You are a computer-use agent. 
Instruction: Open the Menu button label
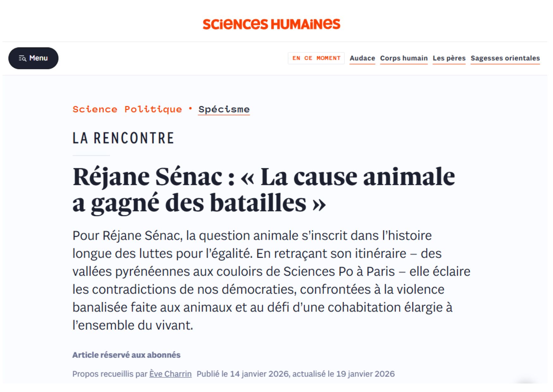(x=38, y=58)
